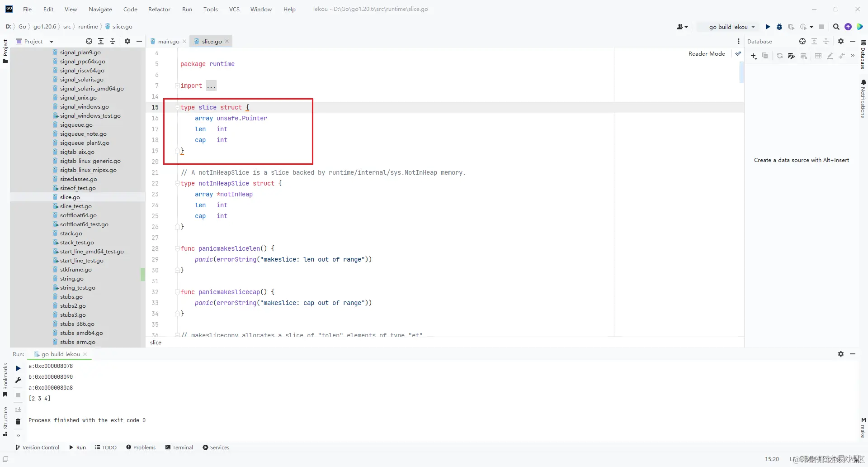Close the go build lekou run tab
The height and width of the screenshot is (467, 868).
click(x=85, y=354)
